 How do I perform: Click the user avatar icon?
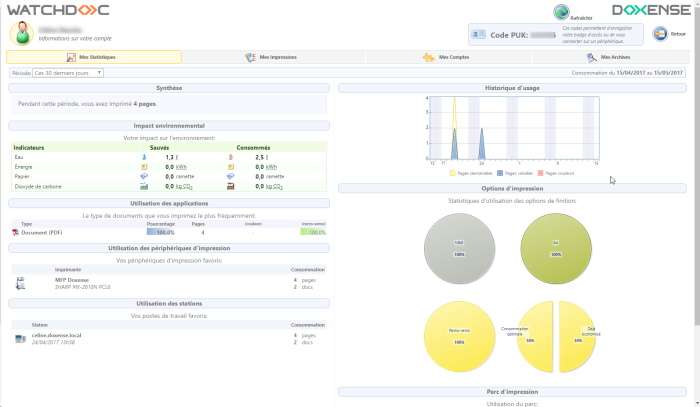click(x=21, y=33)
